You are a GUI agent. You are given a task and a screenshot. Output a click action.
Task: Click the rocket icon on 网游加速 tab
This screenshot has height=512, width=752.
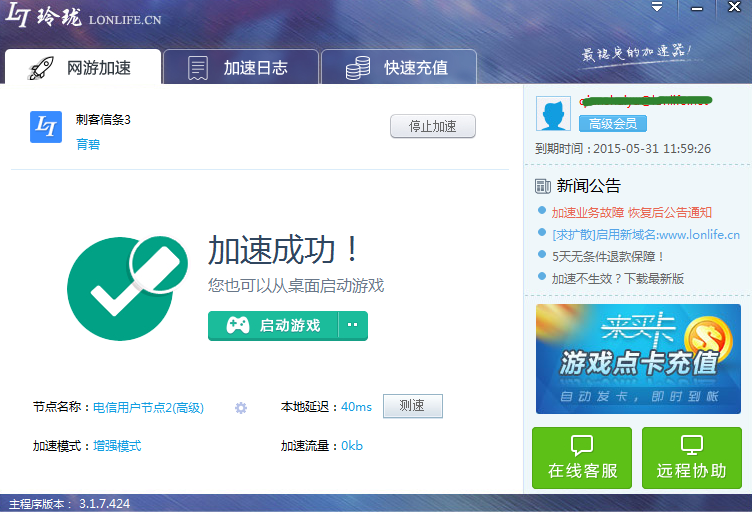(41, 68)
